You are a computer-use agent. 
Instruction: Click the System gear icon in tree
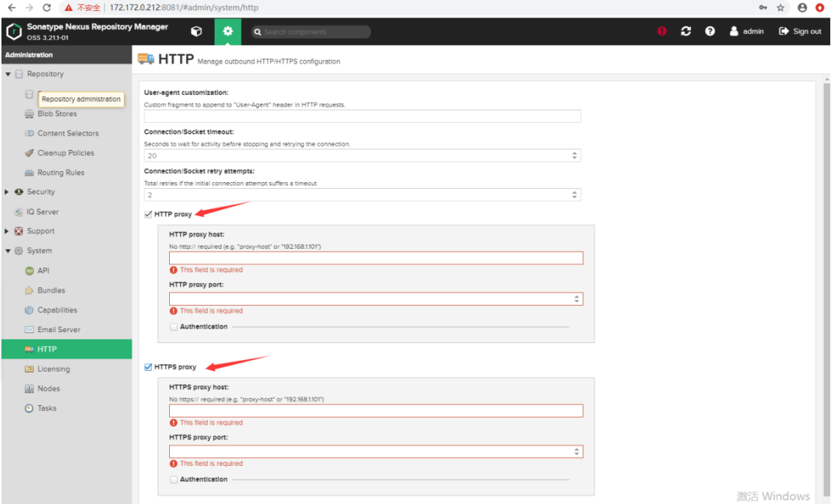[18, 251]
